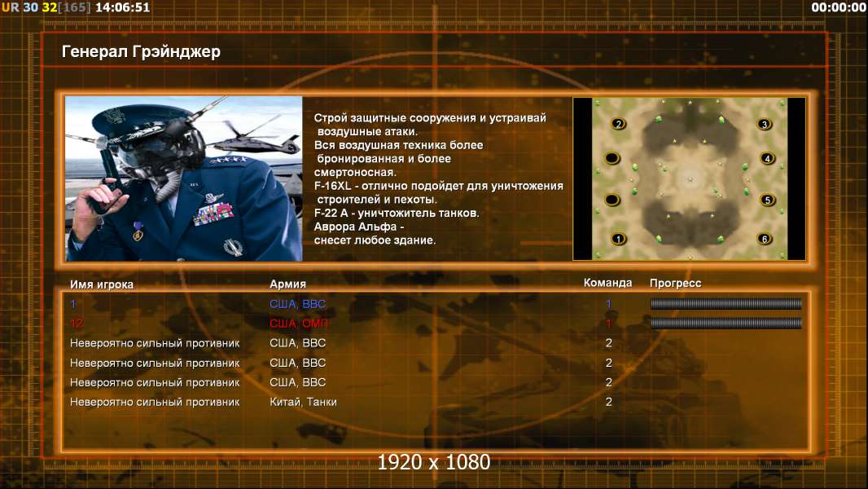The height and width of the screenshot is (489, 868).
Task: Click the 'снесет любое здание.' text line
Action: 375,240
